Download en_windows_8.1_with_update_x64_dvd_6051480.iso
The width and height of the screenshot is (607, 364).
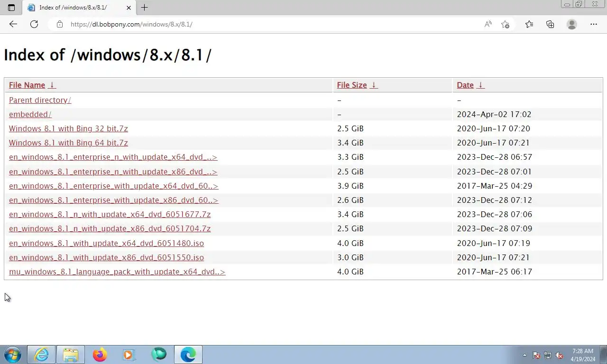pyautogui.click(x=106, y=243)
